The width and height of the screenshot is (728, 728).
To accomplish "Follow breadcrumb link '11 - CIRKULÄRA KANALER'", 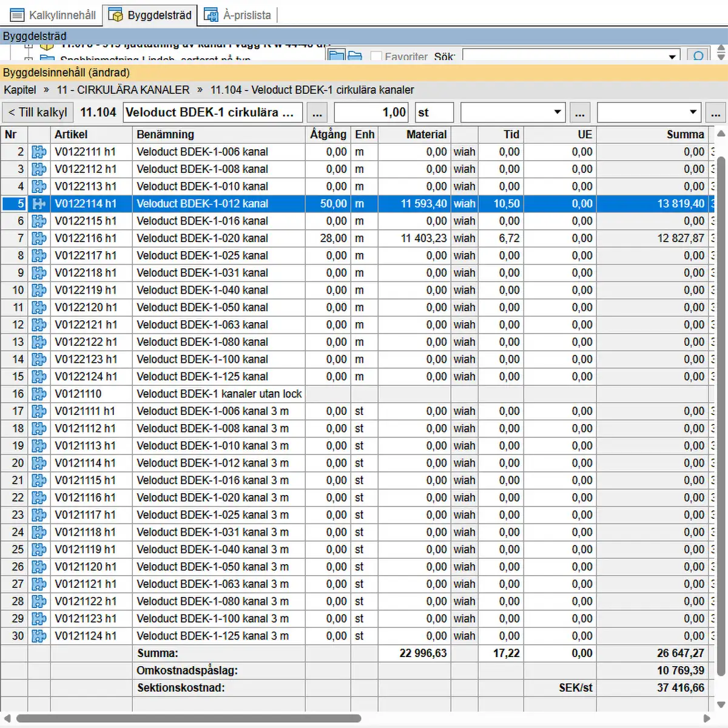I will point(123,90).
